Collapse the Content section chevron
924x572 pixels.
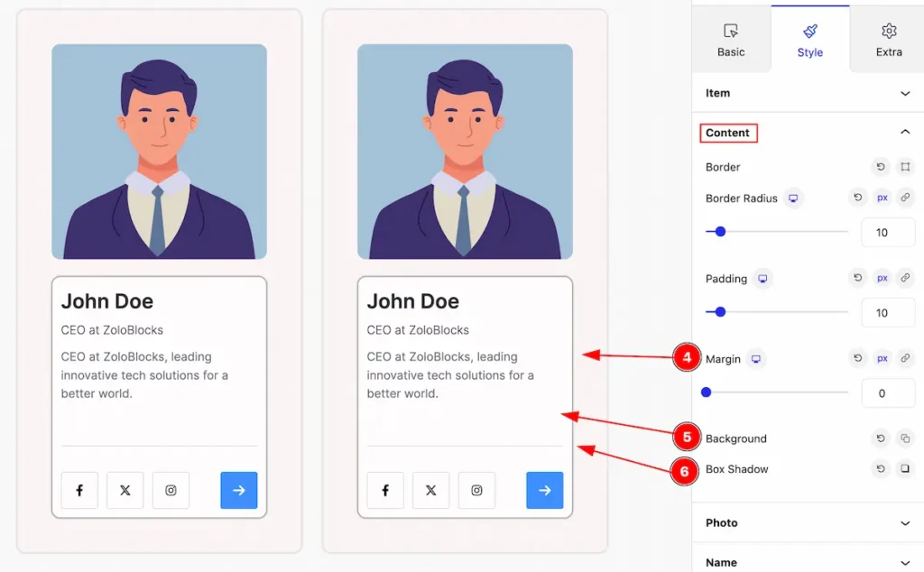pyautogui.click(x=904, y=132)
